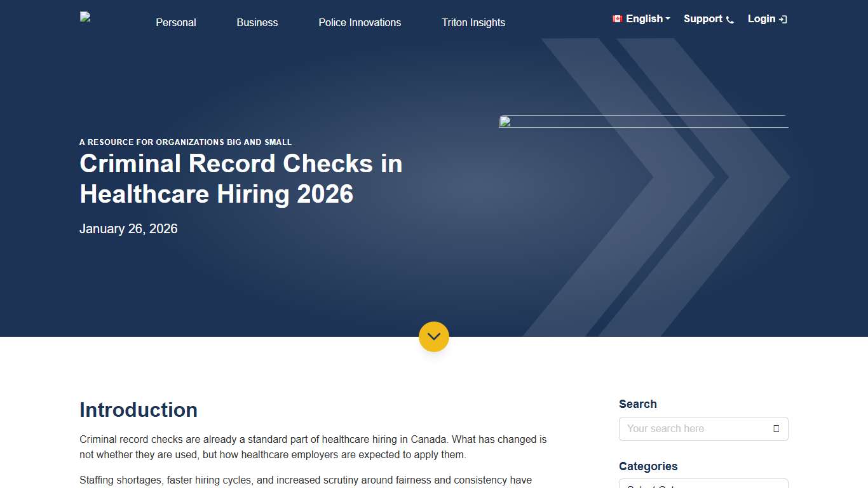Click the phone icon beside Support
Screen dimensions: 868x488
[x=729, y=19]
